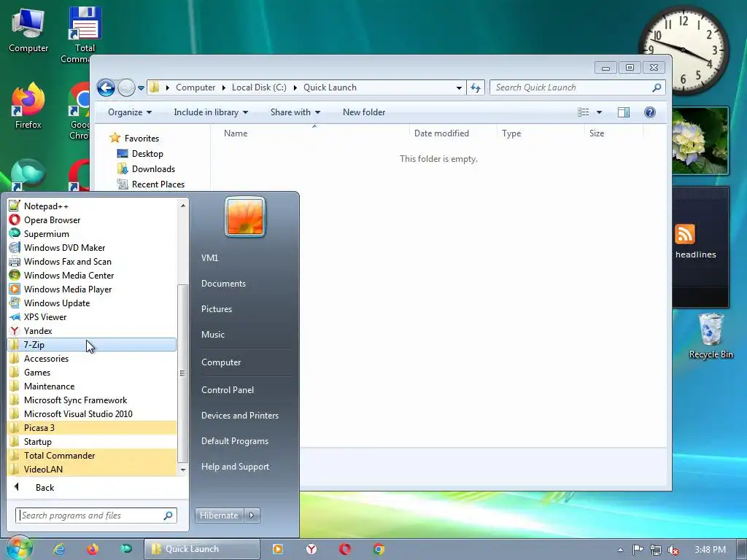Expand the VideoLAN folder
This screenshot has width=747, height=560.
coord(92,469)
